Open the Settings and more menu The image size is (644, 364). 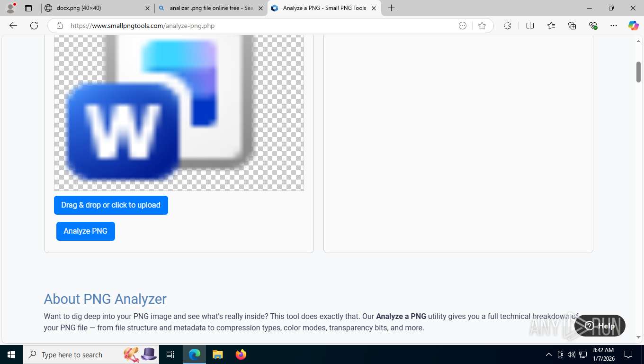coord(614,26)
